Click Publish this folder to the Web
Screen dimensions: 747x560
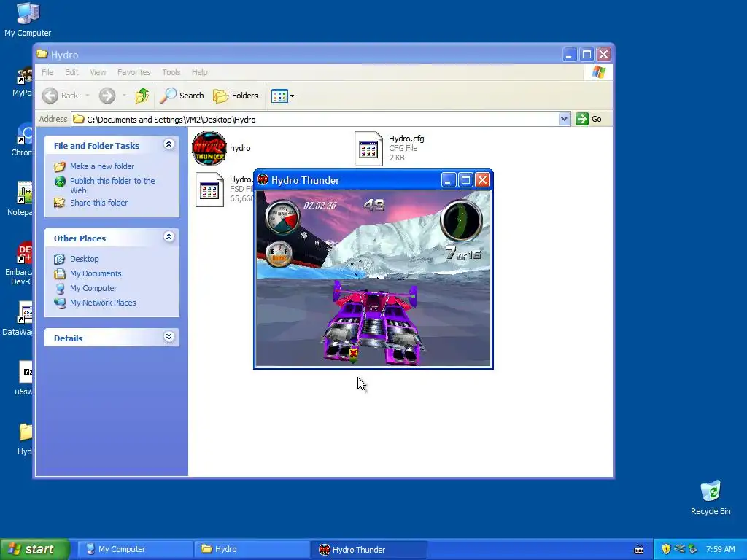point(112,185)
